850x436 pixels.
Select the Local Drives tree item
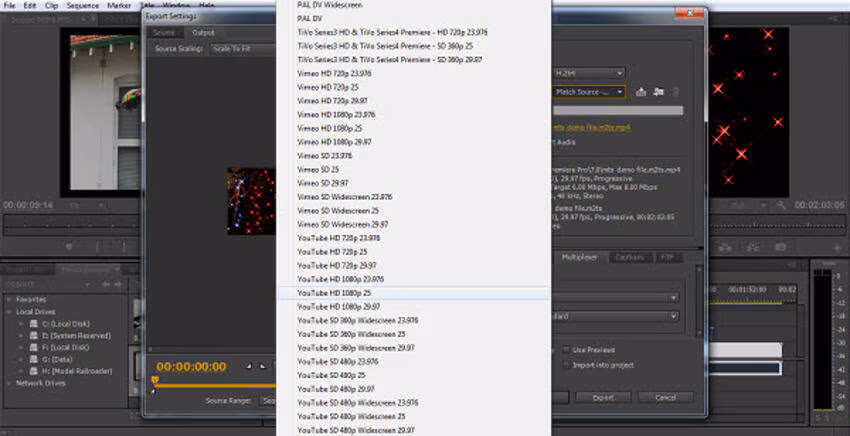tap(36, 312)
